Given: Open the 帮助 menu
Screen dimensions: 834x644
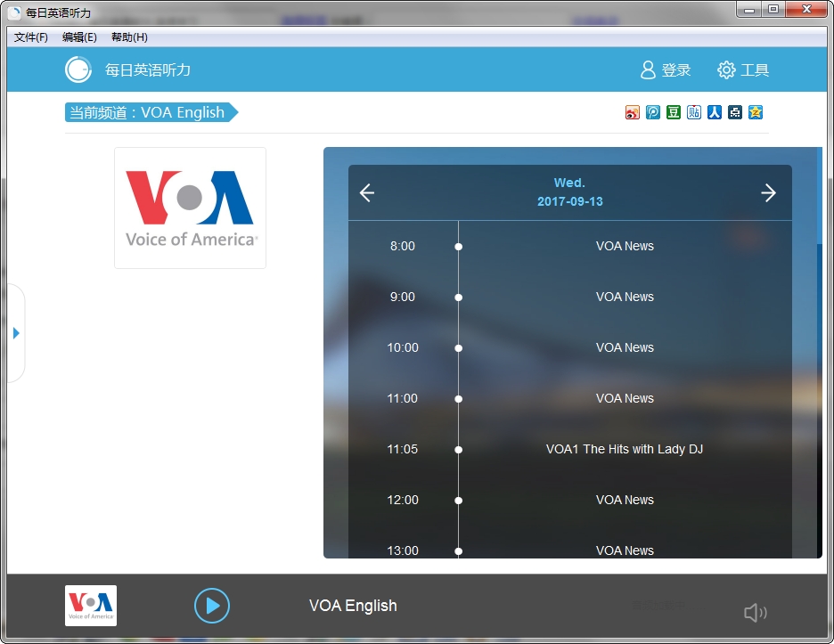Looking at the screenshot, I should coord(129,37).
